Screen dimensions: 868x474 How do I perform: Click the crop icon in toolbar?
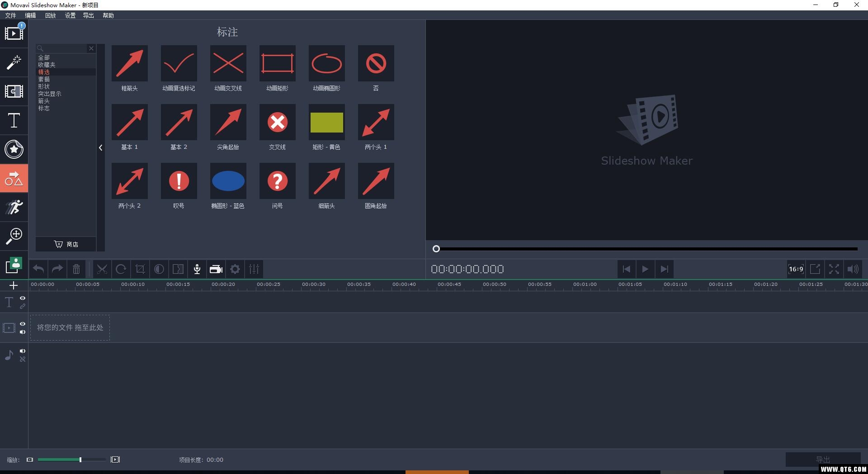tap(140, 269)
